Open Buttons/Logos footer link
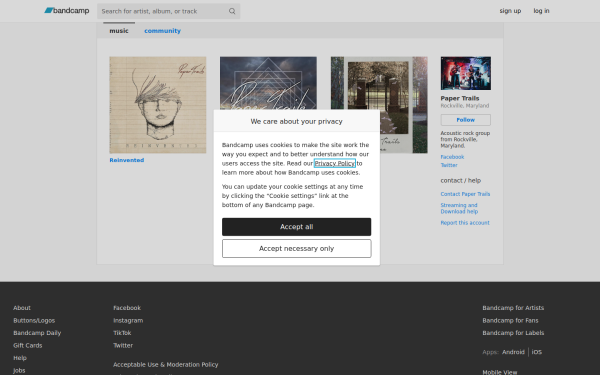This screenshot has width=600, height=375. pyautogui.click(x=34, y=320)
